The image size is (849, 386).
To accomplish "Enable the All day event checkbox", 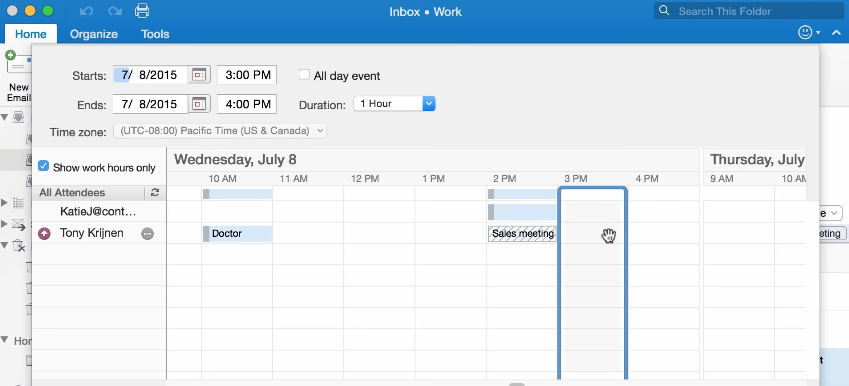I will click(x=304, y=75).
